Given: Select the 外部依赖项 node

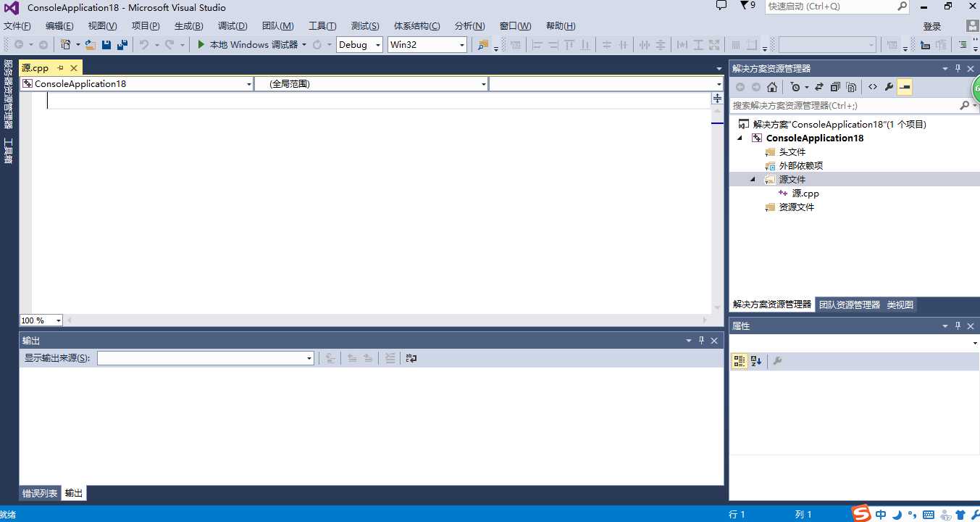Looking at the screenshot, I should coord(800,166).
